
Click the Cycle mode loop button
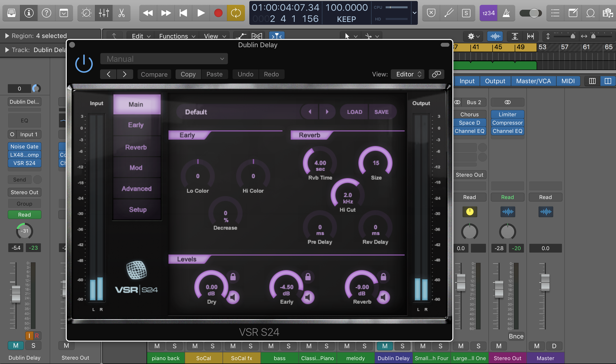[x=236, y=13]
